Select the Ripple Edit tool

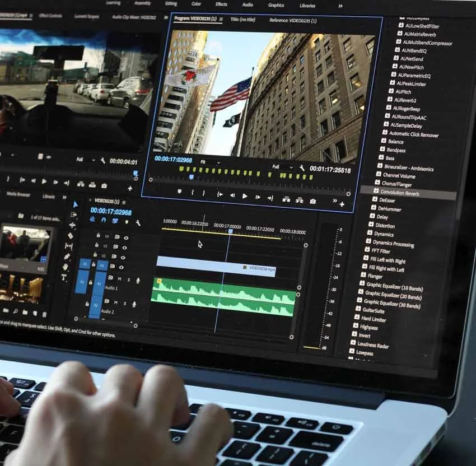pos(72,225)
